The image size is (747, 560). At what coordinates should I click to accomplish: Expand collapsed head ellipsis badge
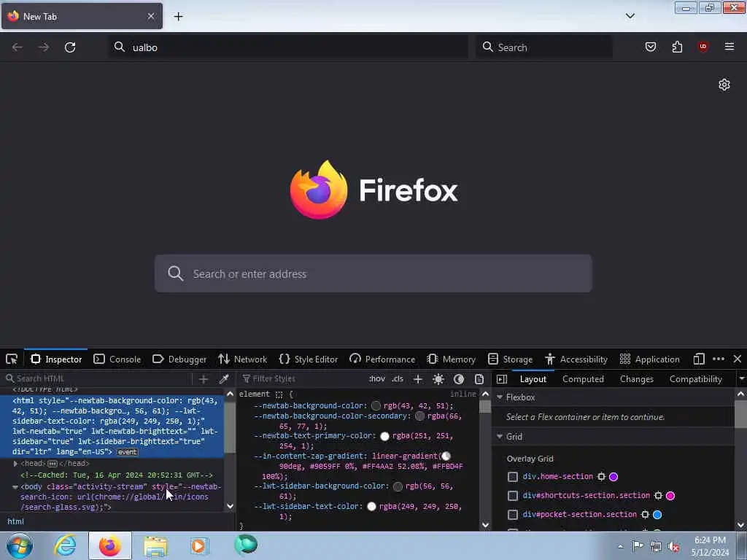[53, 464]
